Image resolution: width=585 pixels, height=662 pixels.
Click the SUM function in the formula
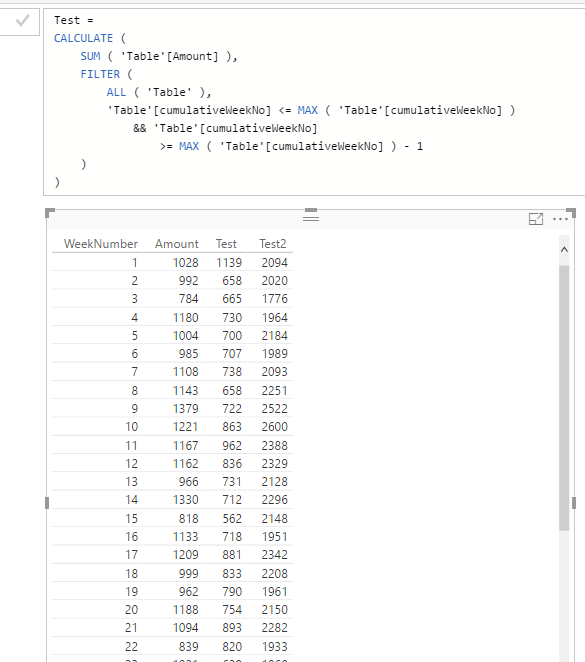point(90,56)
